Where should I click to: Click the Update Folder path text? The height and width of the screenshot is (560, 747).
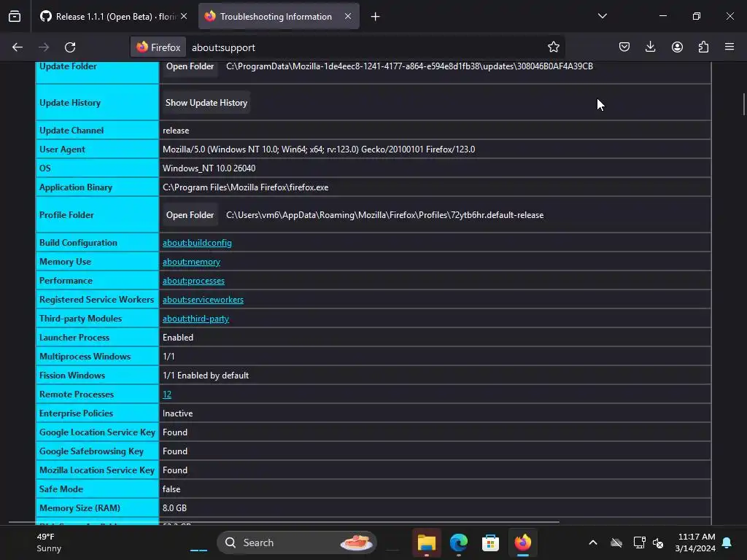coord(409,66)
